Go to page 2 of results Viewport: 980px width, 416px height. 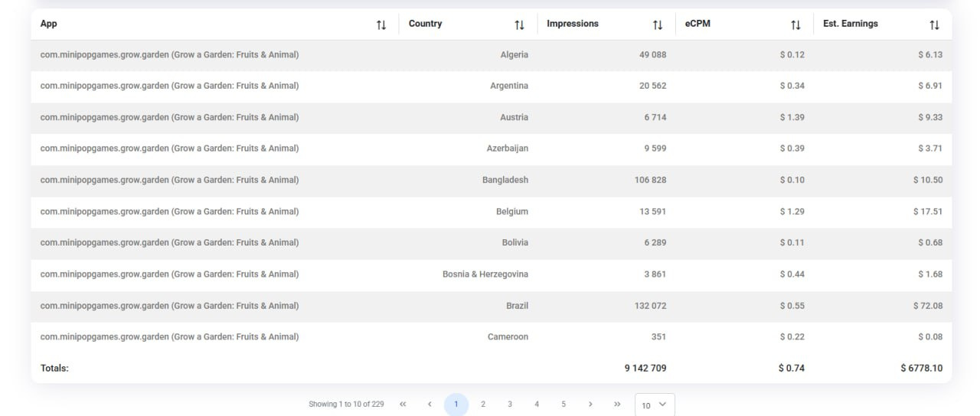(483, 404)
